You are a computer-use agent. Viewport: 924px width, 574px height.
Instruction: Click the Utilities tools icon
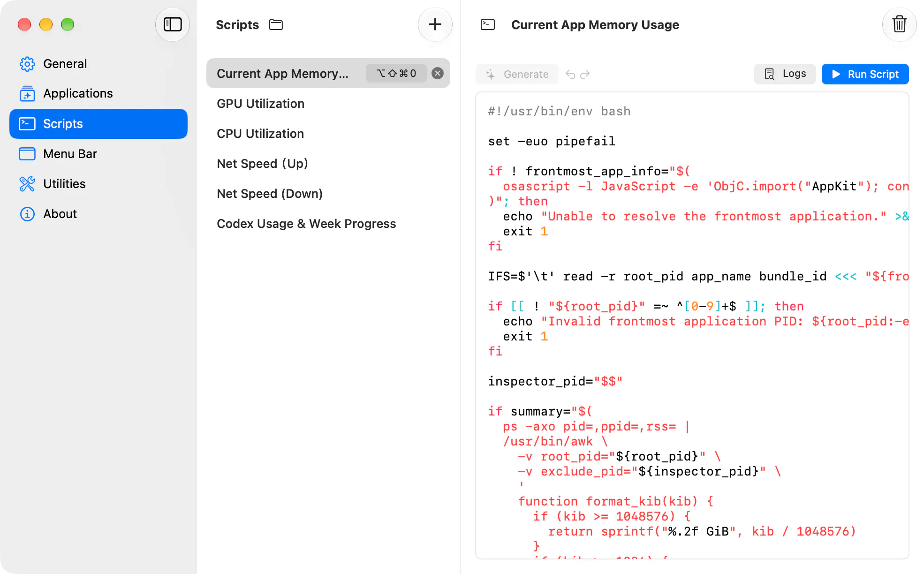coord(27,184)
